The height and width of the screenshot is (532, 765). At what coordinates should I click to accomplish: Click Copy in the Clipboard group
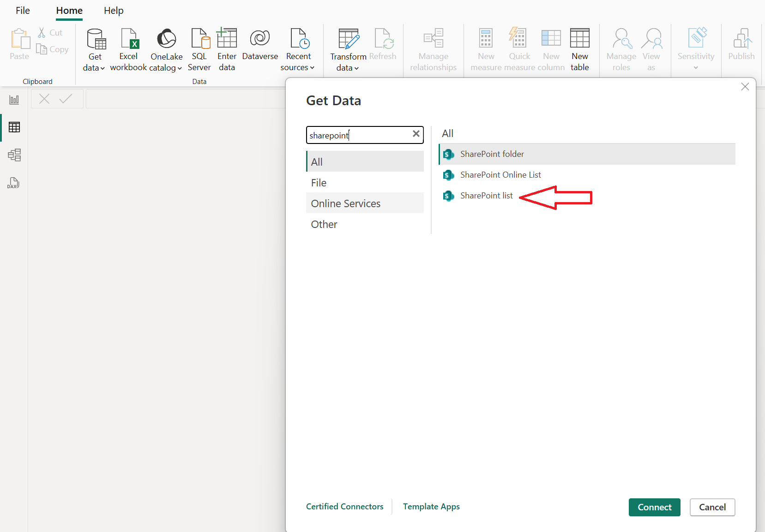53,49
